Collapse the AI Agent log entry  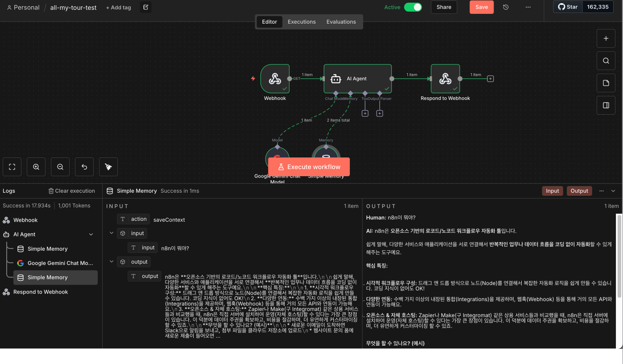[x=91, y=234]
